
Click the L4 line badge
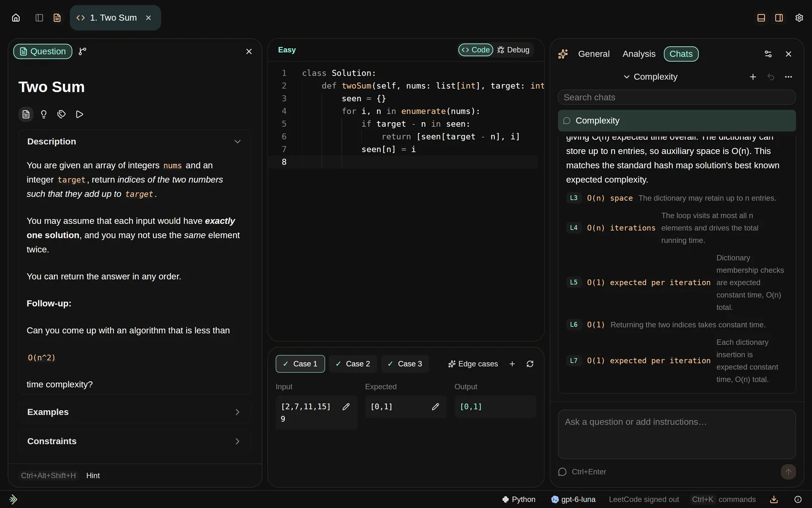pyautogui.click(x=573, y=228)
